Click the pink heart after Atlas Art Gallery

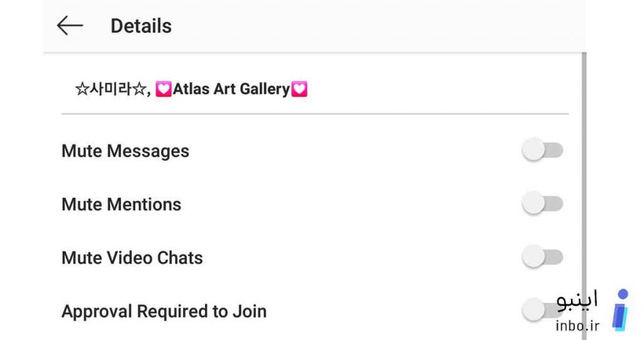pyautogui.click(x=299, y=89)
